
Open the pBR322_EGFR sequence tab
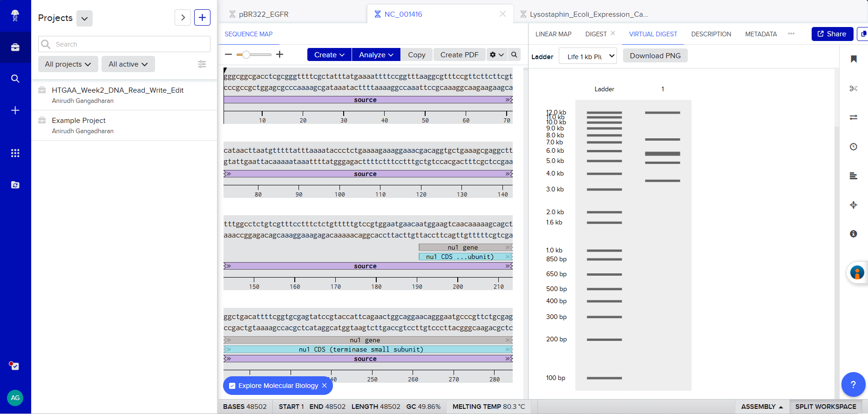[264, 14]
